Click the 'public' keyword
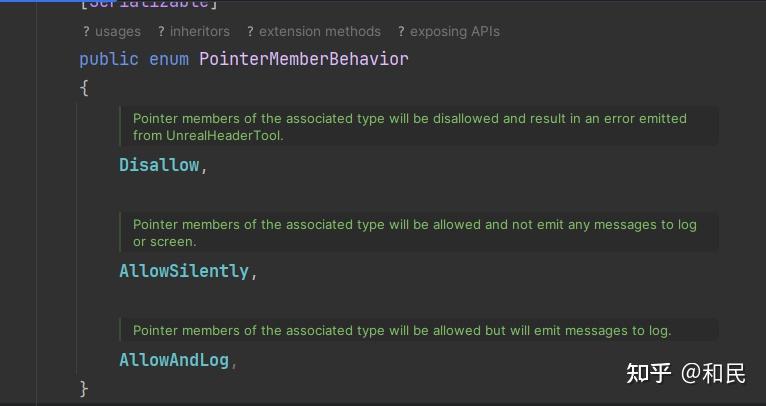766x406 pixels. click(109, 59)
